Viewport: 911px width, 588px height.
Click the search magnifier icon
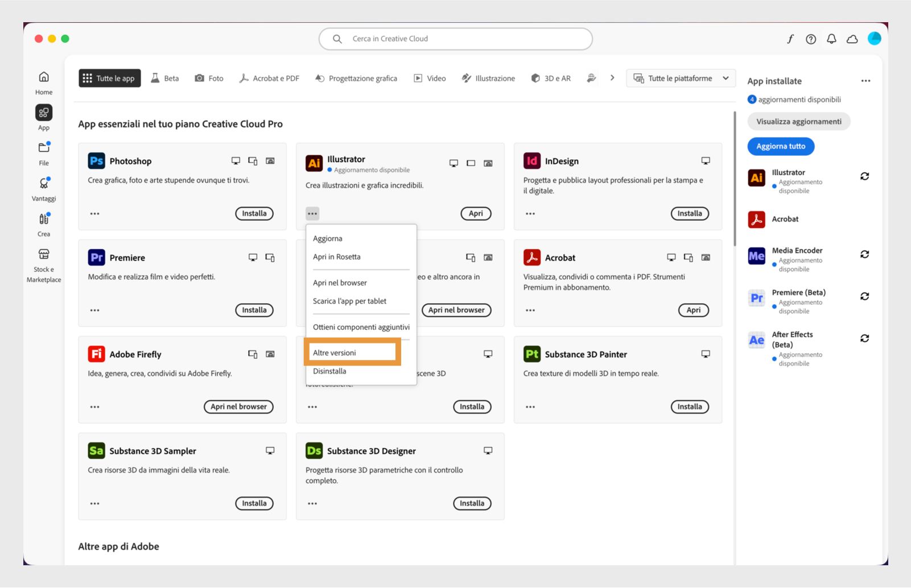[337, 39]
